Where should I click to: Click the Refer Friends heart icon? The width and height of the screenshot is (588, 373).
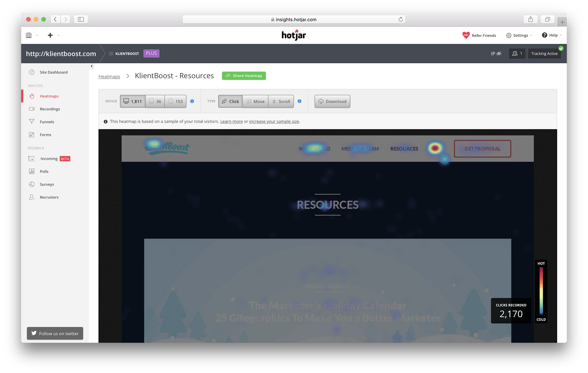point(466,35)
